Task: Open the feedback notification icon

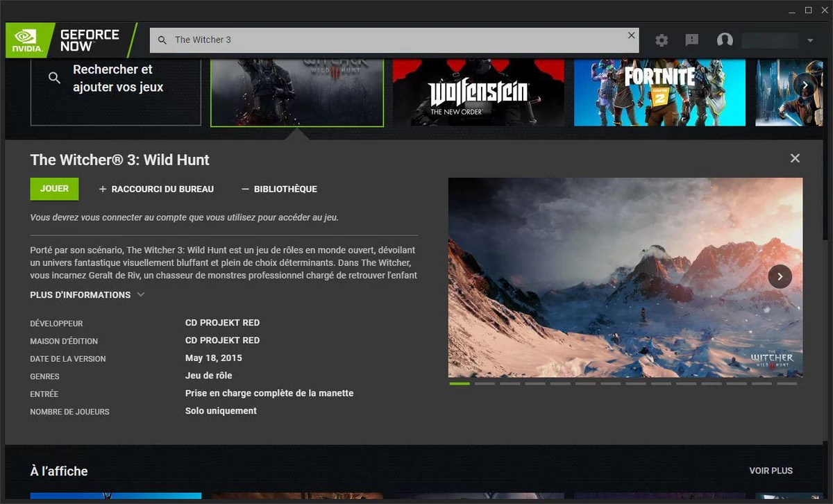Action: coord(692,40)
